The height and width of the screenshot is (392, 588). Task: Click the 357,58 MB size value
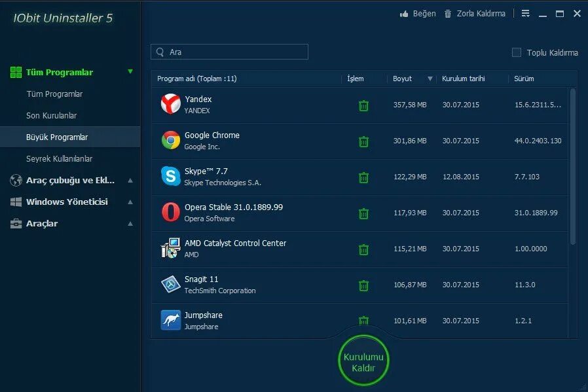(x=410, y=105)
